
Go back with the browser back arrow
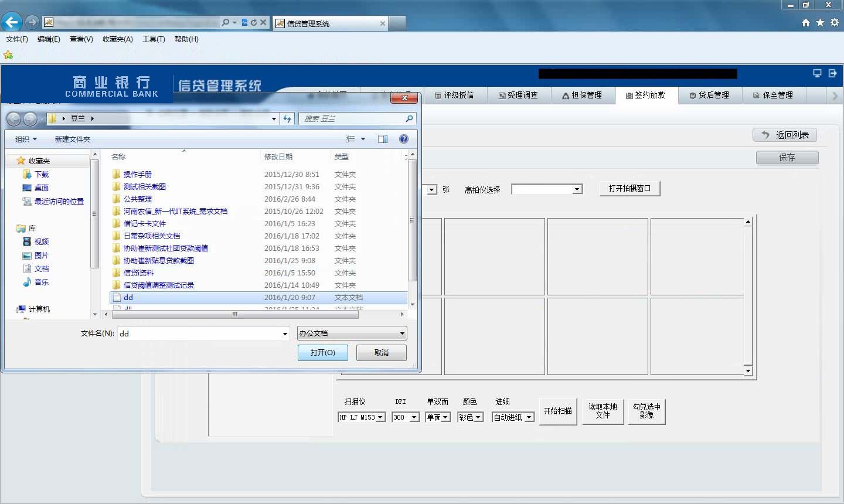click(11, 22)
